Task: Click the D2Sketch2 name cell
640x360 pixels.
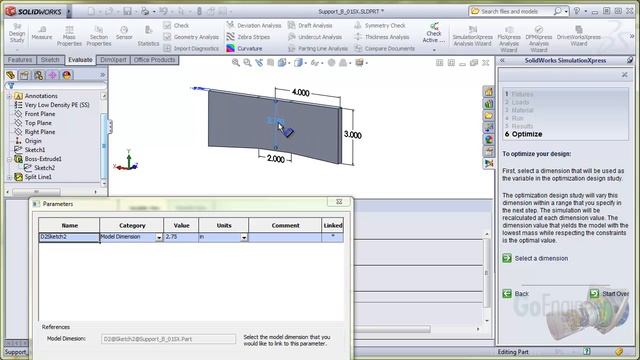Action: (x=69, y=237)
